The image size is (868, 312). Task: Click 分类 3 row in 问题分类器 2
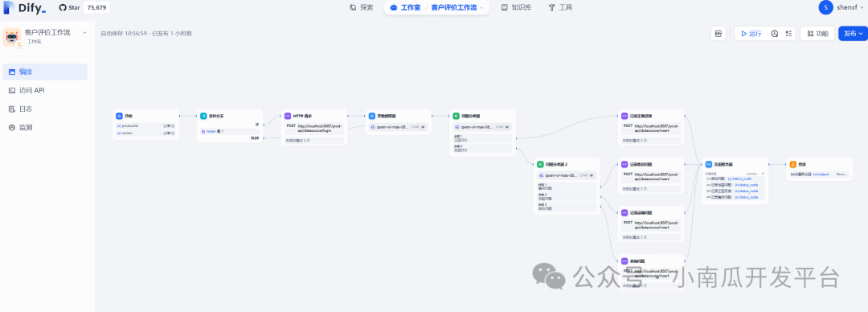point(567,207)
